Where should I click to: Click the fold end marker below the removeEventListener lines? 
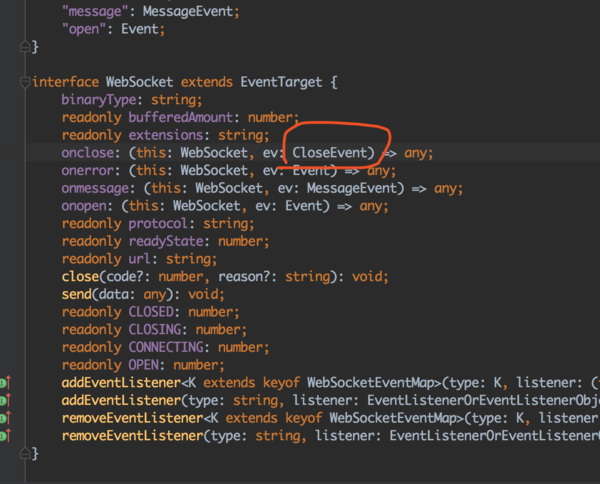(x=25, y=453)
